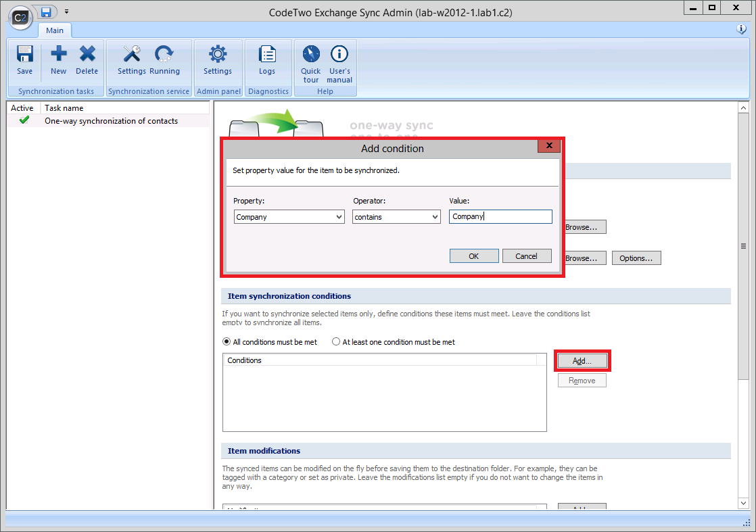Open the User's manual
Image resolution: width=756 pixels, height=532 pixels.
[339, 64]
